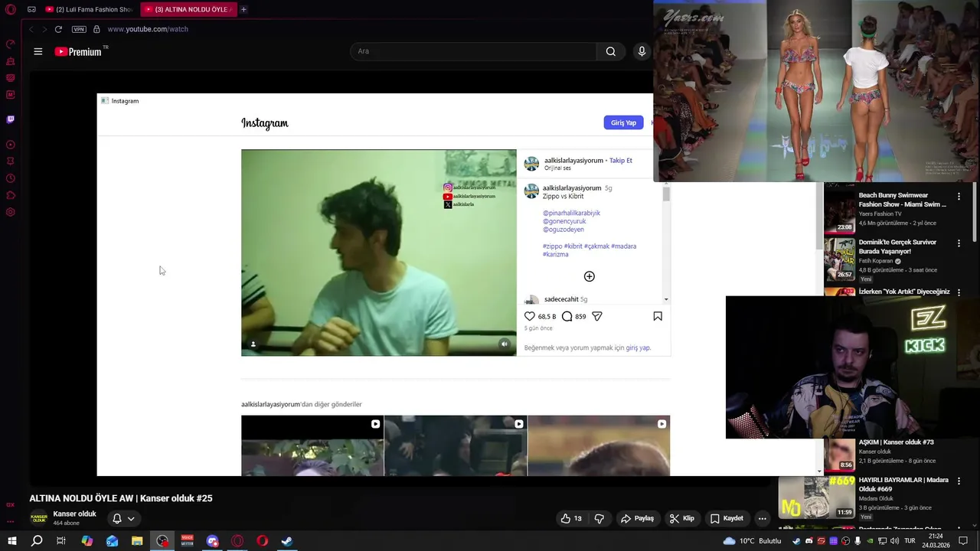The width and height of the screenshot is (980, 551).
Task: Open the system tray volume icon
Action: (894, 541)
